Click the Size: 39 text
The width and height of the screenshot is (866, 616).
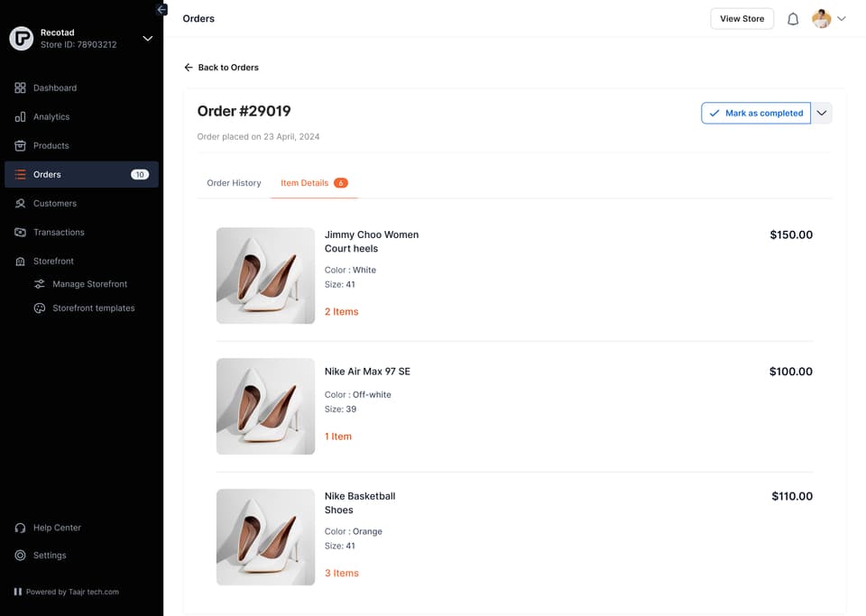[340, 409]
